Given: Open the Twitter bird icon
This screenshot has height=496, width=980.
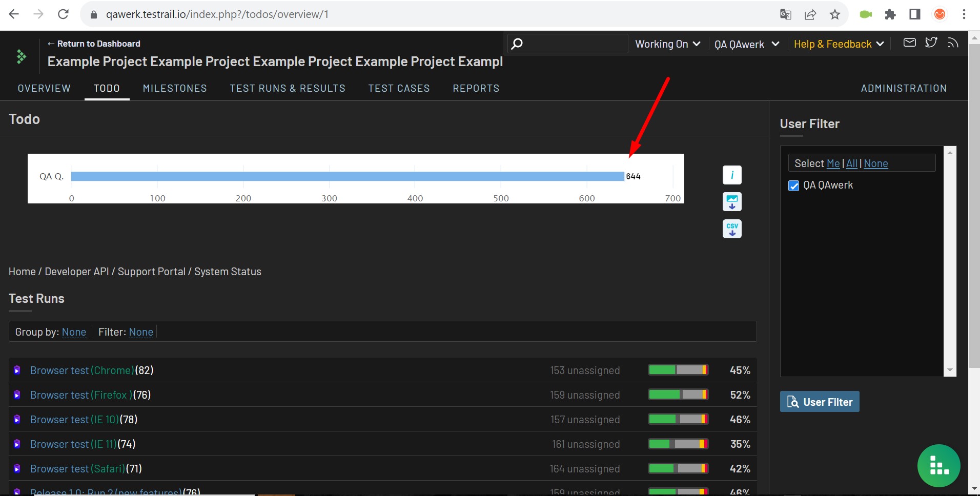Looking at the screenshot, I should pos(931,43).
